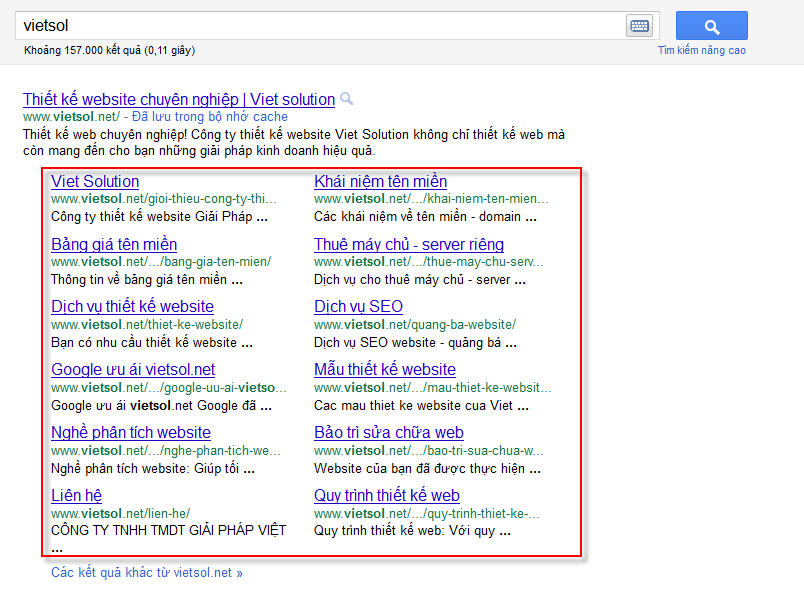The image size is (804, 600).
Task: Open the 'Viet Solution' sitelink
Action: pos(95,182)
